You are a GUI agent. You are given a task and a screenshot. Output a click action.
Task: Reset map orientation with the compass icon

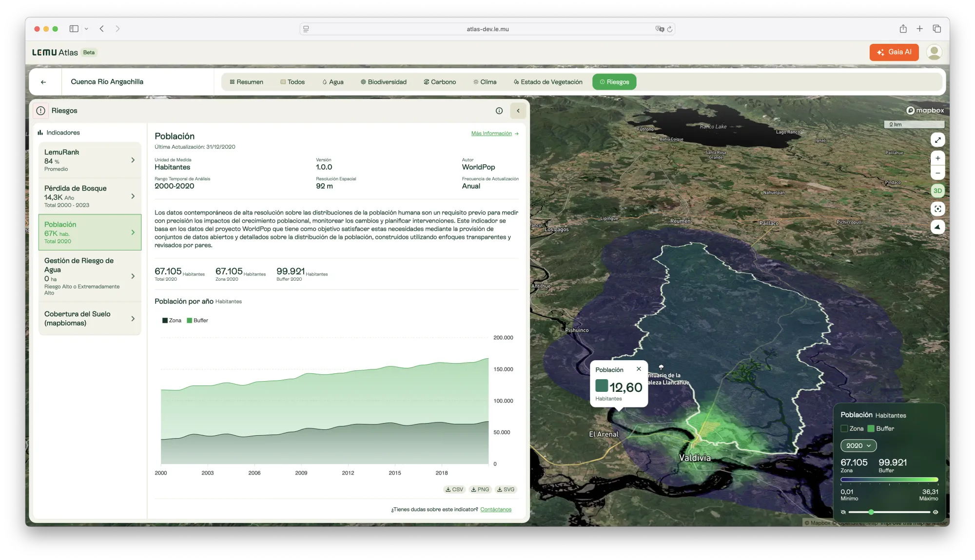[937, 227]
